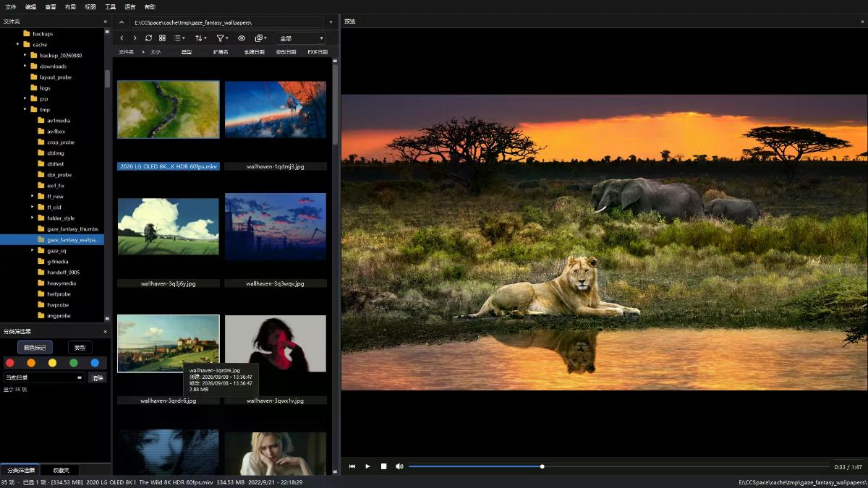Switch to thumbnail grid view icon

pyautogui.click(x=162, y=38)
